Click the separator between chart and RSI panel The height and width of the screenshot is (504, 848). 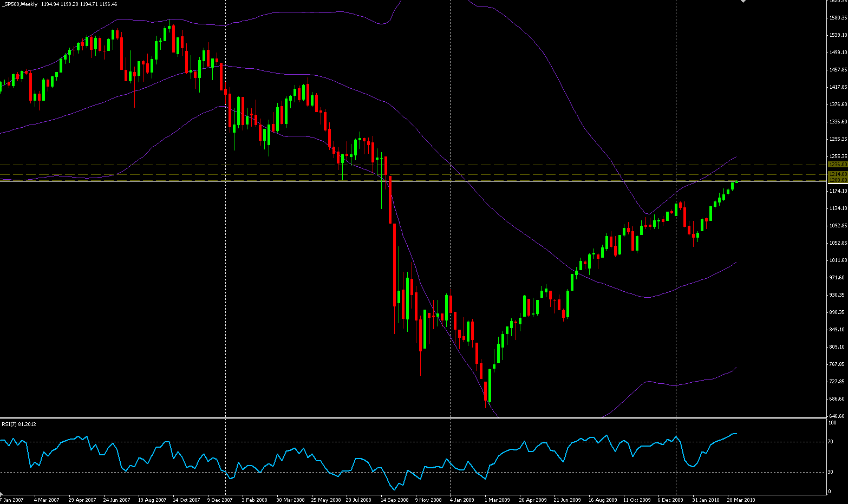coord(412,418)
